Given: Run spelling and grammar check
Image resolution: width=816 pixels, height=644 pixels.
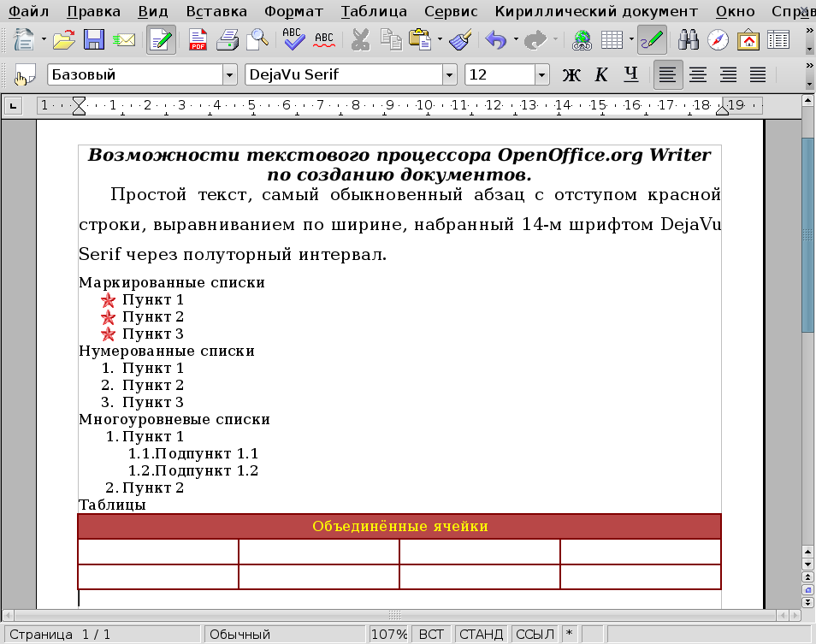Looking at the screenshot, I should click(x=294, y=40).
